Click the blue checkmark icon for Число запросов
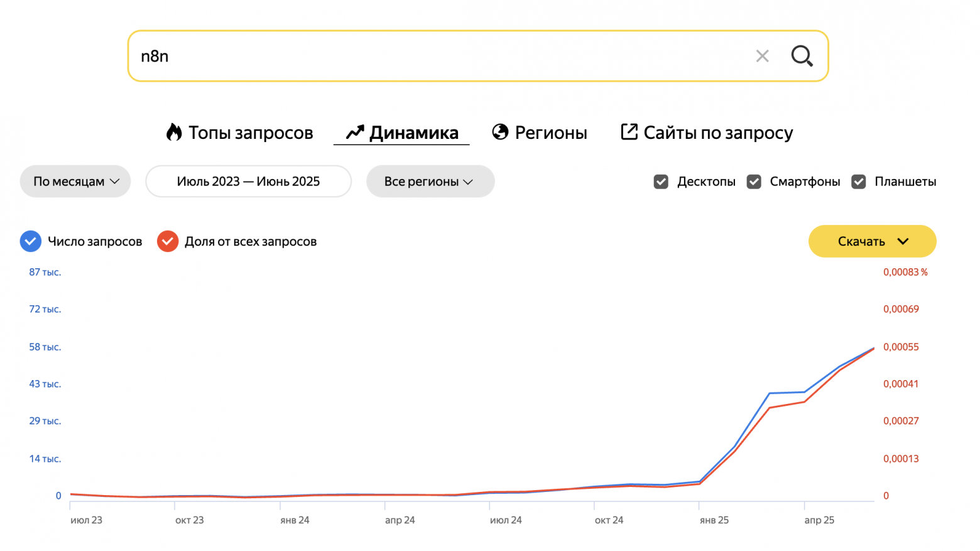The image size is (980, 551). coord(30,241)
